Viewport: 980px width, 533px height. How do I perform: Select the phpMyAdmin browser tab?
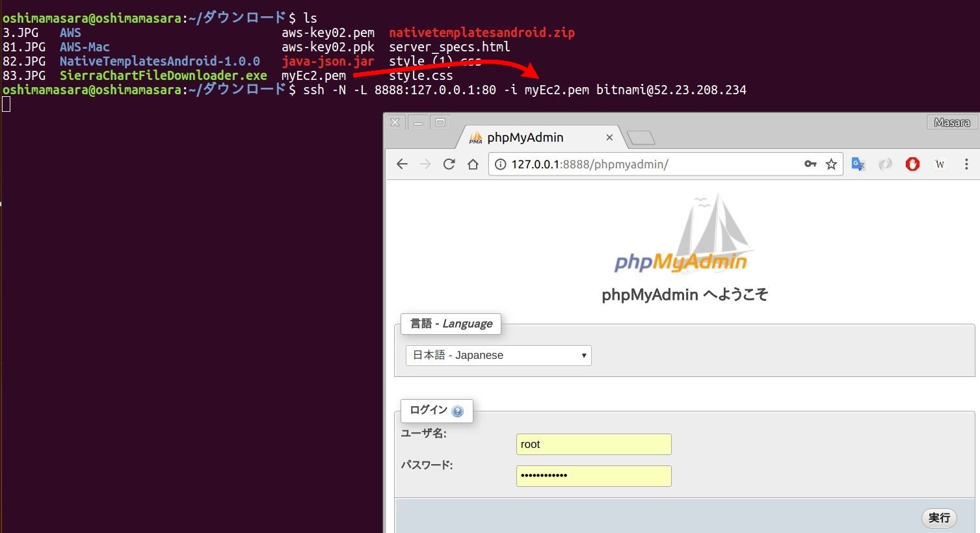click(540, 137)
